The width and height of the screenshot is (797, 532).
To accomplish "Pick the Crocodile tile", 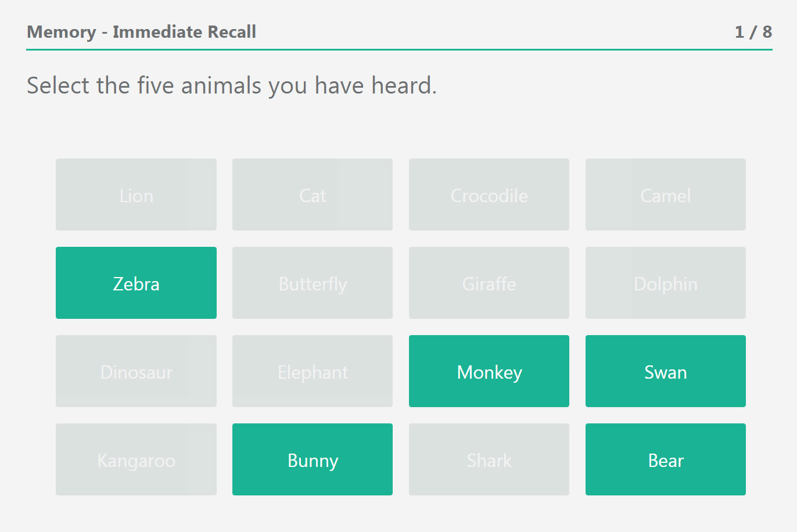I will (x=489, y=195).
